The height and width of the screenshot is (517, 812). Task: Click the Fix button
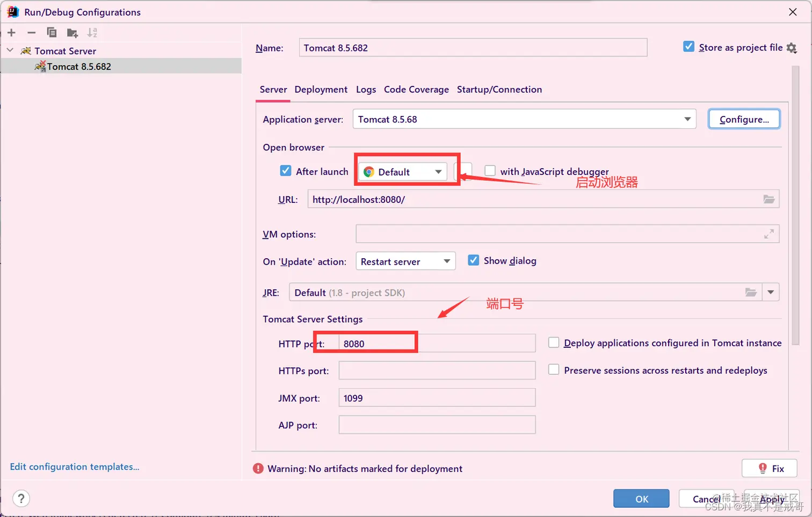pos(769,468)
